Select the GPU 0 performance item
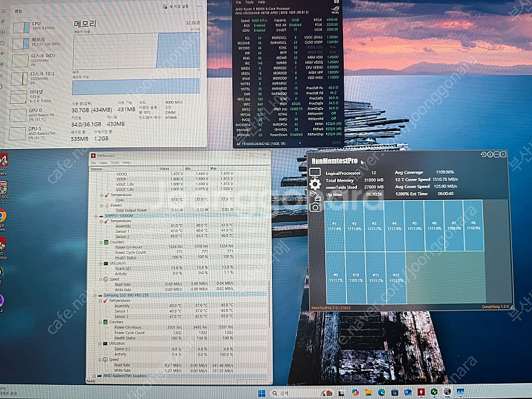This screenshot has width=532, height=399. coord(37,114)
